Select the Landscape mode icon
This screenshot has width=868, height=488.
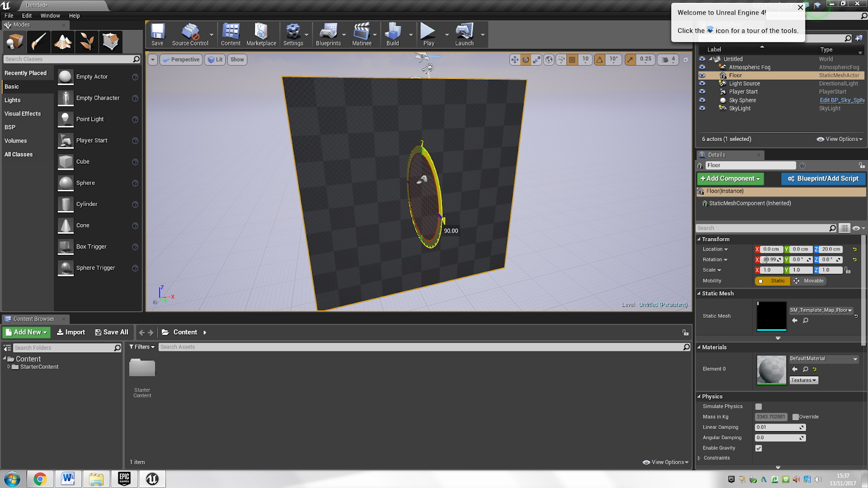point(63,41)
